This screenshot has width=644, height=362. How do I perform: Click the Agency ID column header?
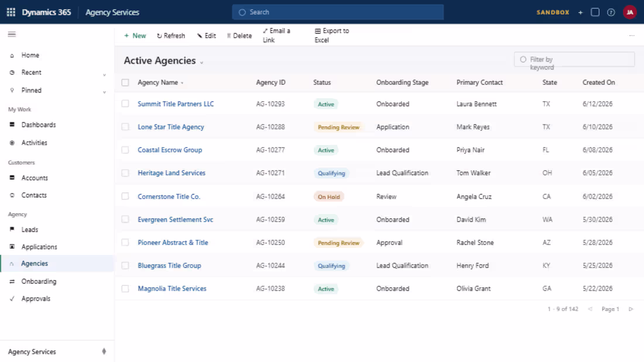[x=270, y=82]
